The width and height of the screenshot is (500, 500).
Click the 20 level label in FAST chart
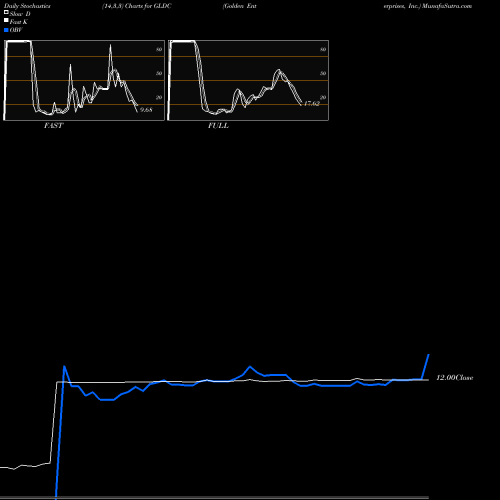coord(159,97)
